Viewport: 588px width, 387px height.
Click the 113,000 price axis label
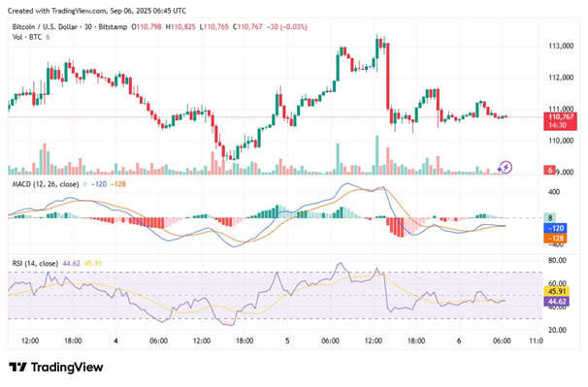pos(561,46)
